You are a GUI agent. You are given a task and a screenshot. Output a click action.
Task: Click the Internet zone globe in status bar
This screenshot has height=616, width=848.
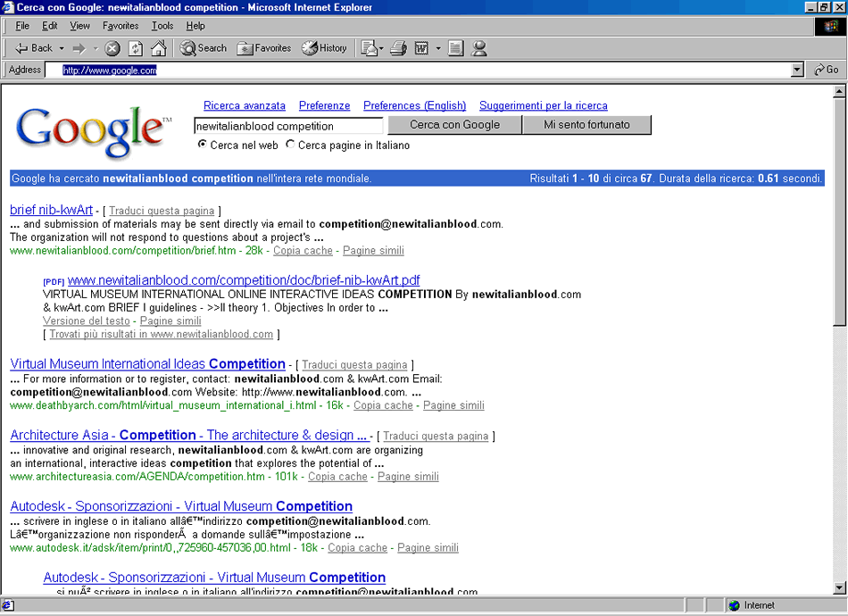point(734,605)
